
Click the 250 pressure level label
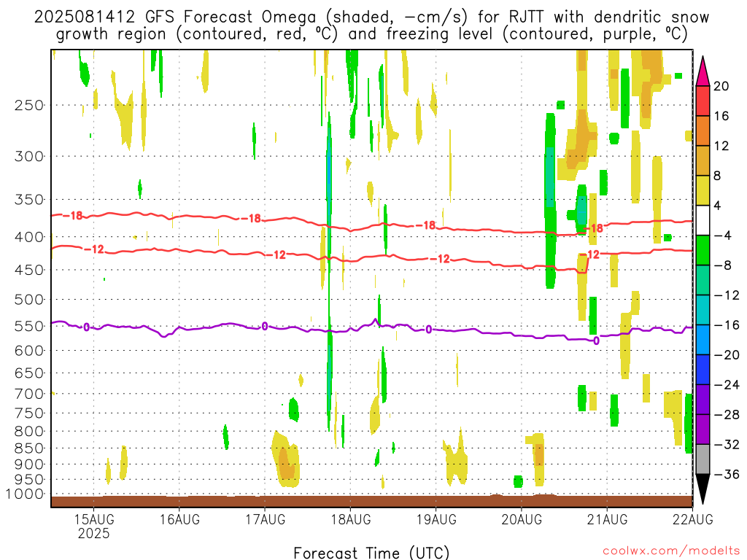pyautogui.click(x=29, y=105)
